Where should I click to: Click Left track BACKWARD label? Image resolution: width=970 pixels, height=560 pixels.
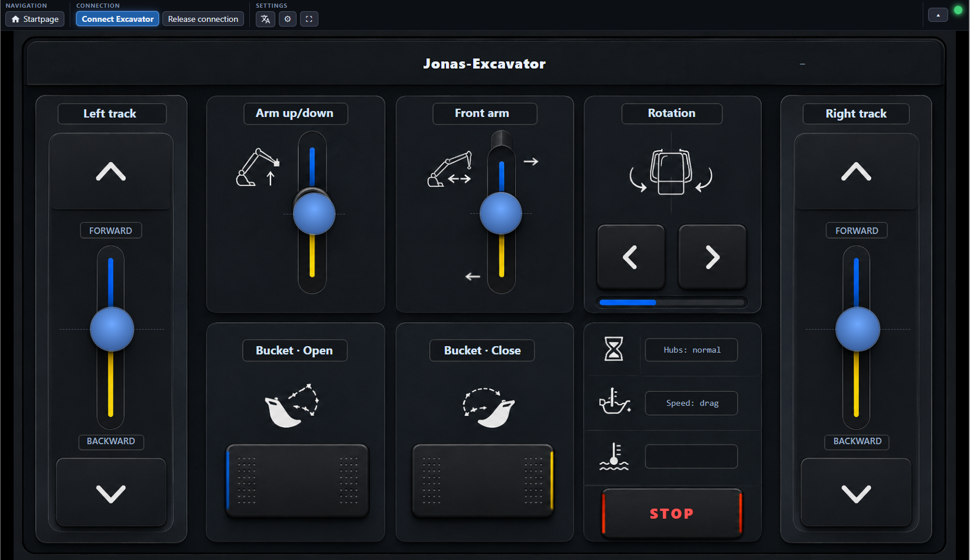pos(111,441)
